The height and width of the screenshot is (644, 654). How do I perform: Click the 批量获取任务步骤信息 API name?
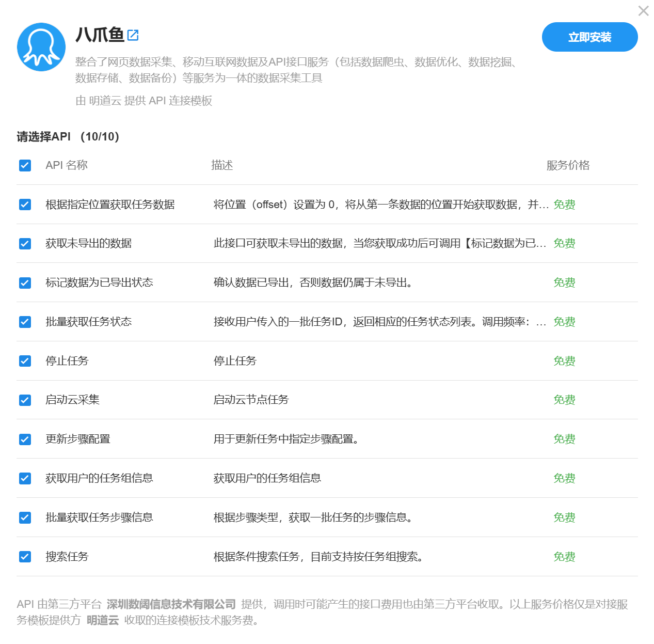pos(99,517)
